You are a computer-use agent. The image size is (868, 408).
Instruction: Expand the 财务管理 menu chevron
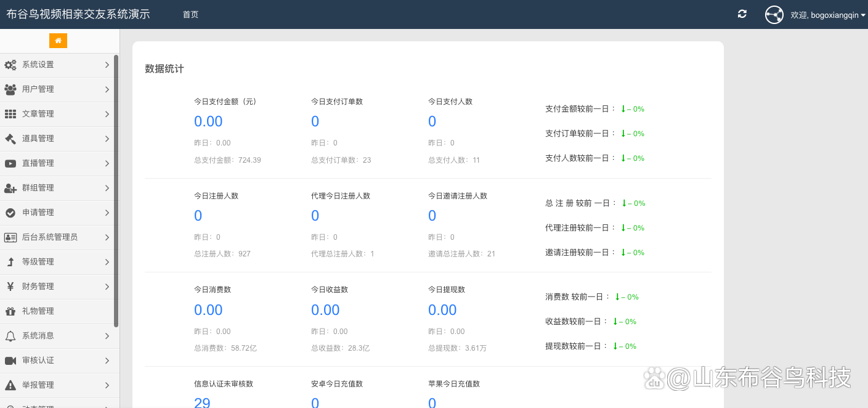tap(107, 287)
